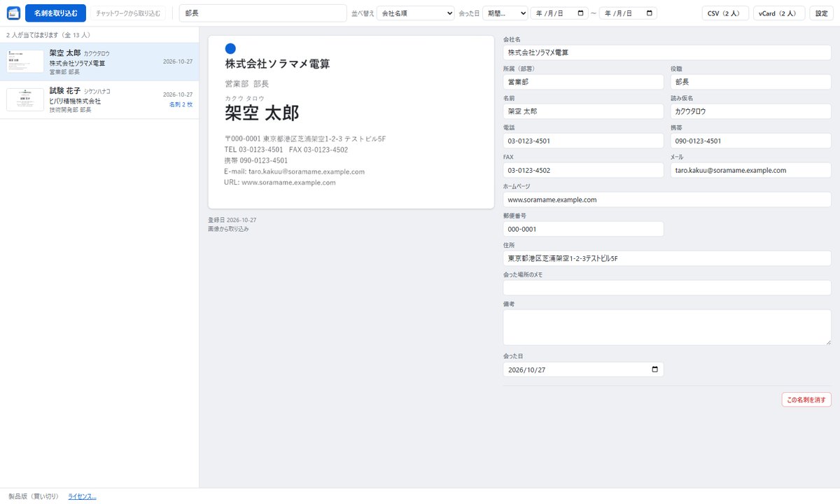Click the 読み仮名 input field
Image resolution: width=840 pixels, height=504 pixels.
(x=751, y=111)
